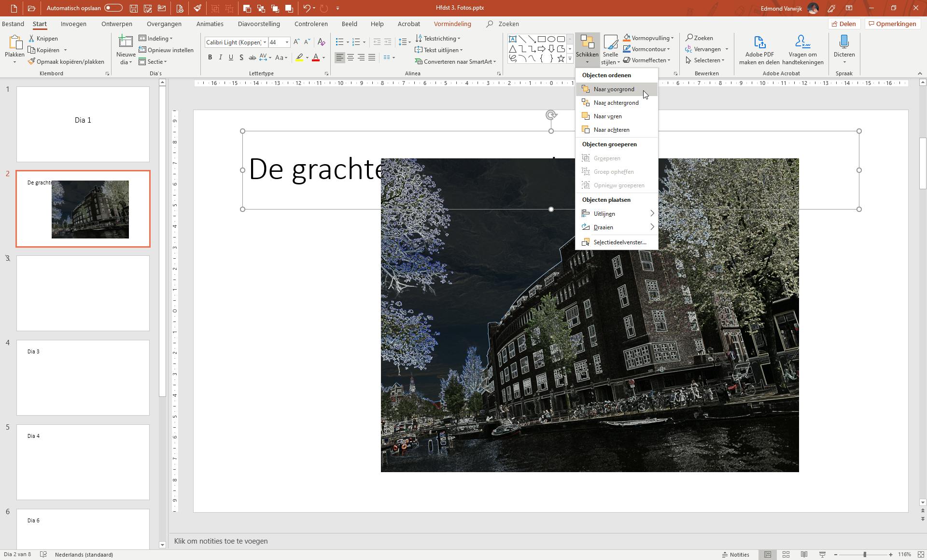Image resolution: width=927 pixels, height=560 pixels.
Task: Toggle Notities pane in status bar
Action: [735, 554]
